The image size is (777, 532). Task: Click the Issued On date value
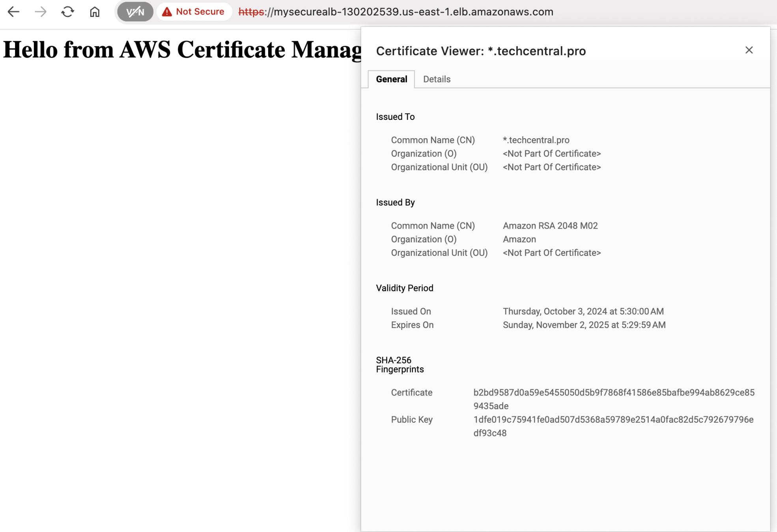tap(583, 311)
